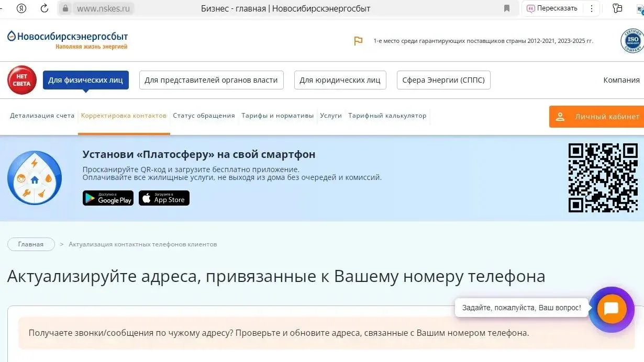Go to Главная breadcrumb
Viewport: 644px width, 362px height.
pos(31,244)
